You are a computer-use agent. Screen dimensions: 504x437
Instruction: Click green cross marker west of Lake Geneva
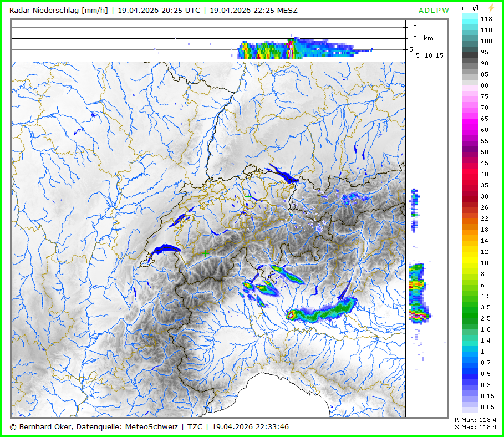coord(146,251)
